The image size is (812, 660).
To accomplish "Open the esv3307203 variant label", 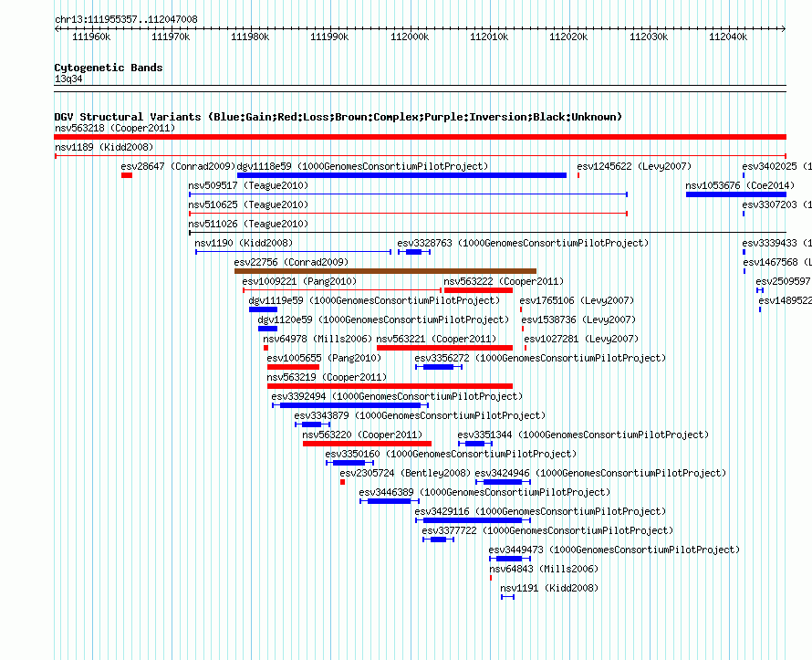I will pos(776,204).
